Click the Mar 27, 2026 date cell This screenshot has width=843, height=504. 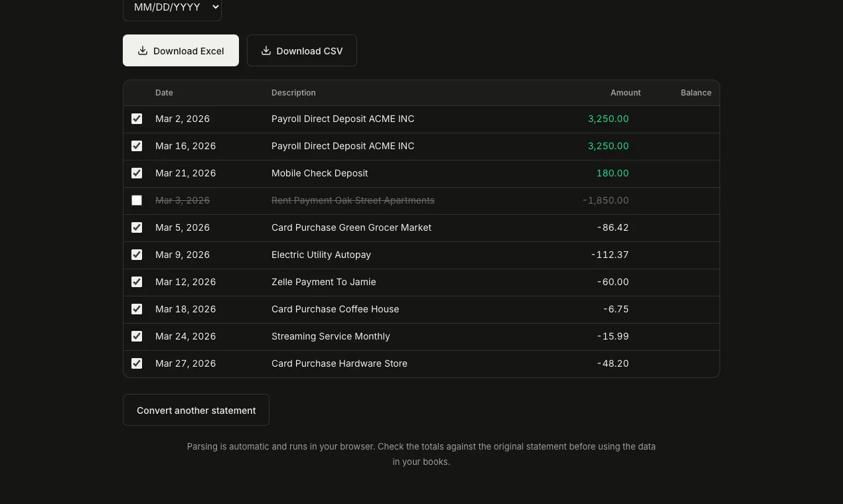tap(185, 363)
